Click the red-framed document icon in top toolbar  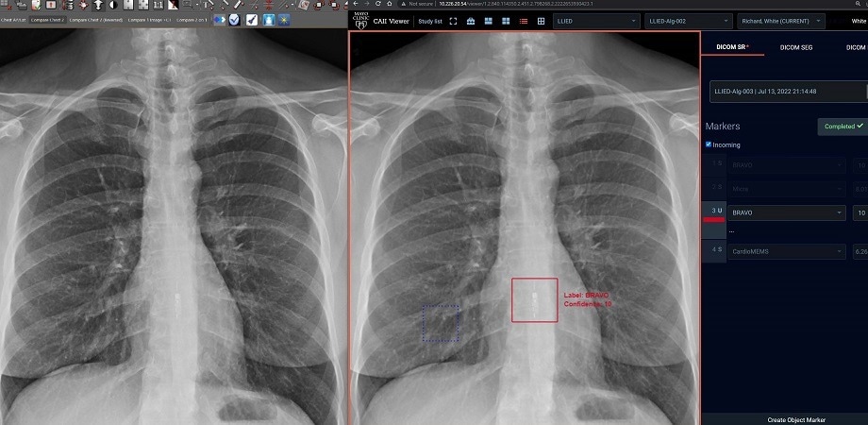tap(50, 5)
